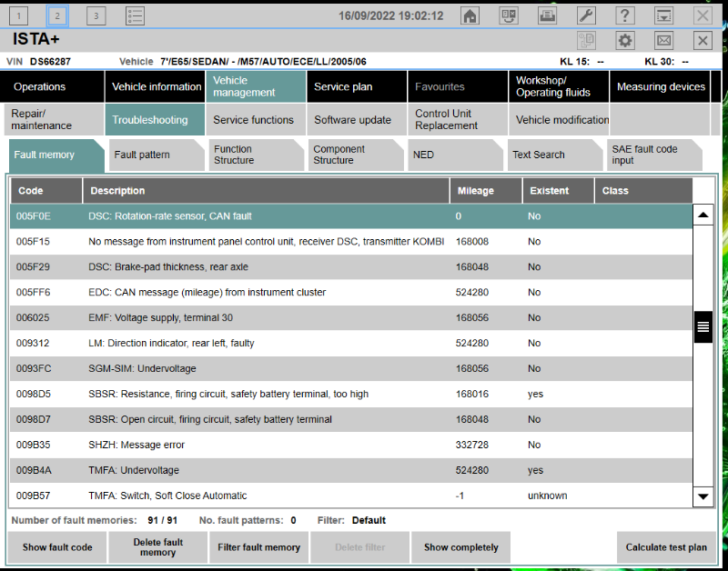Switch to Fault pattern tab
Image resolution: width=728 pixels, height=571 pixels.
[x=157, y=155]
